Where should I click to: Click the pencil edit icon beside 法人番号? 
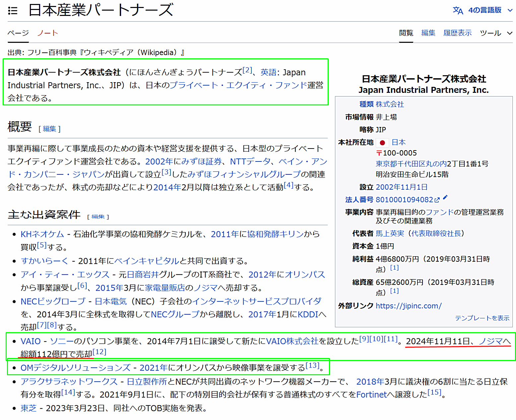click(x=445, y=198)
